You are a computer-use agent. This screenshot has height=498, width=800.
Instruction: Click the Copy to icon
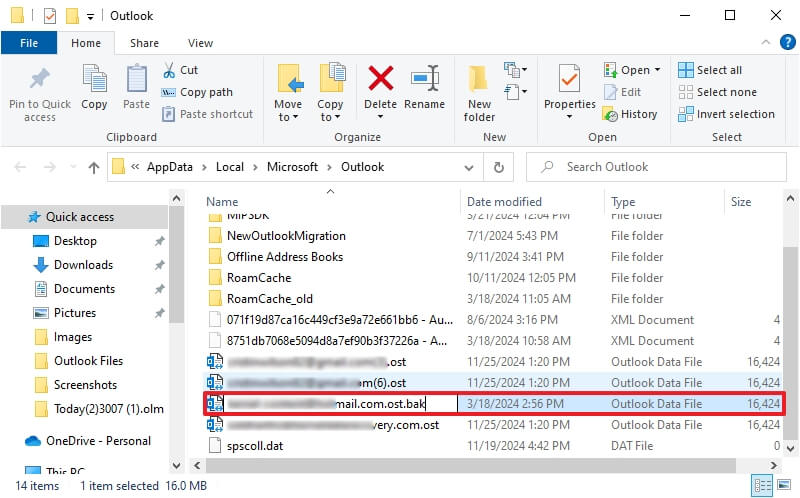pos(332,79)
